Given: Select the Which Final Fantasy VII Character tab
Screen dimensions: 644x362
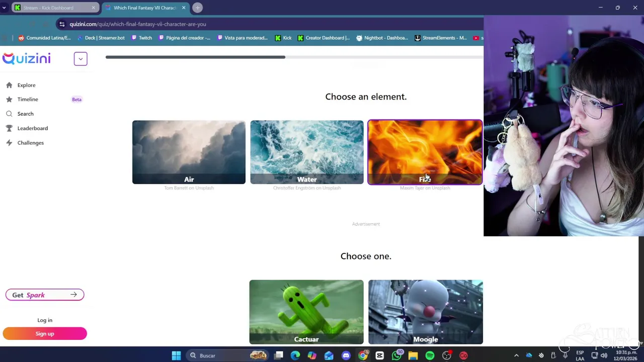Looking at the screenshot, I should (x=145, y=8).
